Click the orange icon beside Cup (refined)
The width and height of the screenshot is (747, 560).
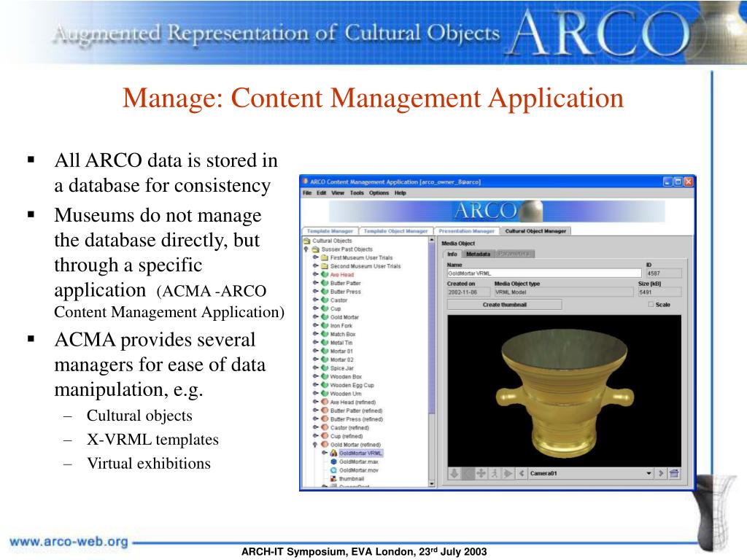pyautogui.click(x=325, y=436)
